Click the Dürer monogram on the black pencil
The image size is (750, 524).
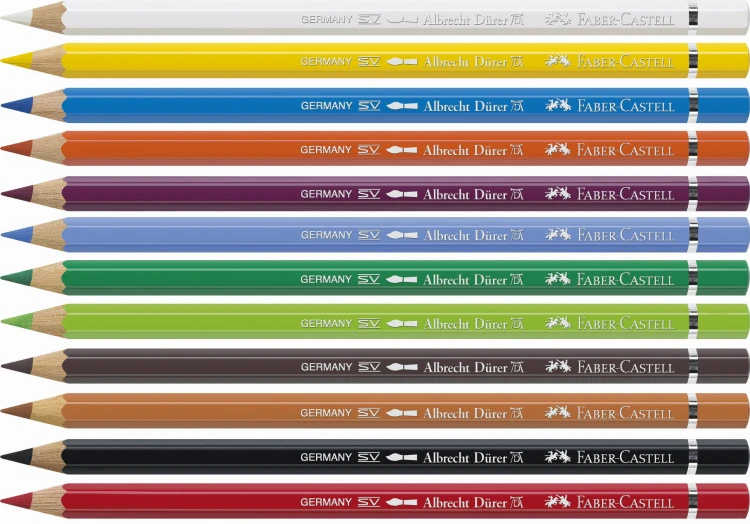517,458
